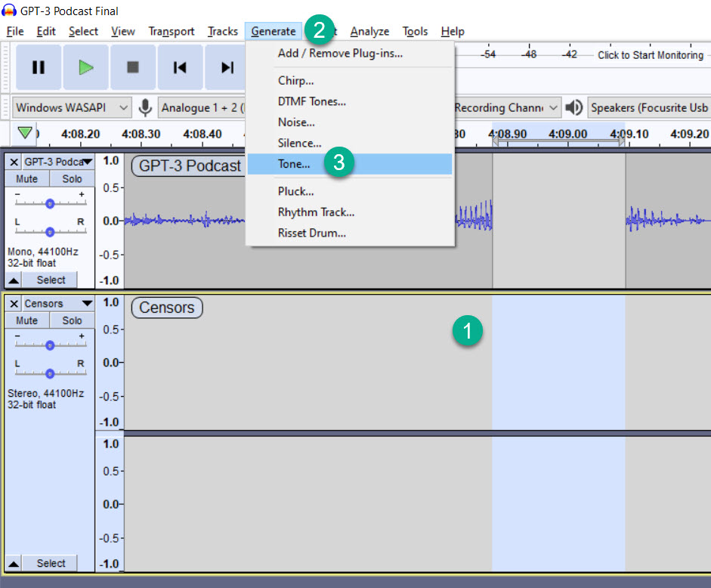Click the GPT-3 Podcast track's pan slider
711x588 pixels.
point(50,232)
